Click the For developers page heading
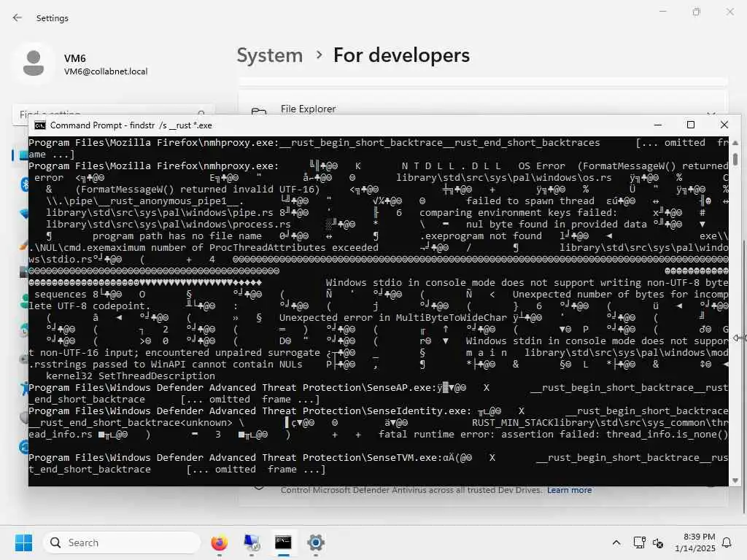 401,55
